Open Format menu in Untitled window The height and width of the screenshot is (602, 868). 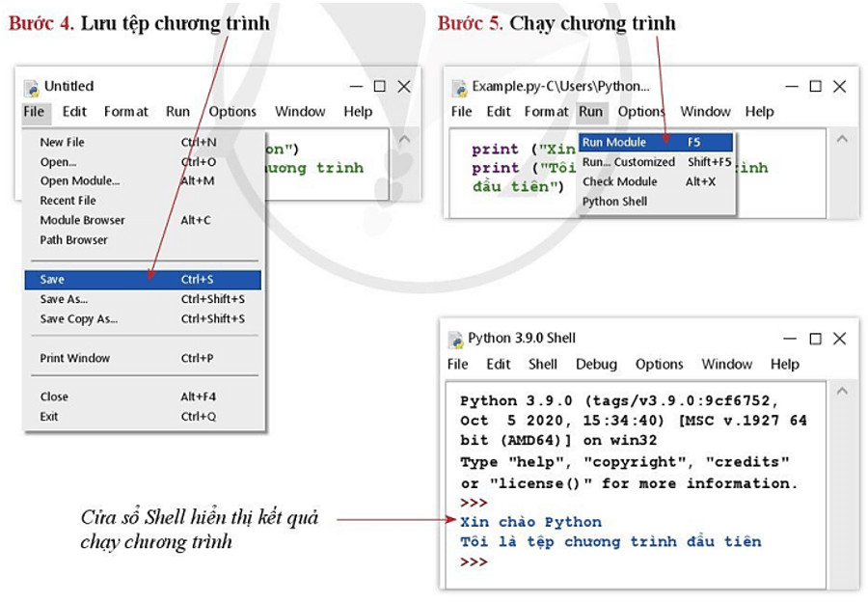coord(126,111)
